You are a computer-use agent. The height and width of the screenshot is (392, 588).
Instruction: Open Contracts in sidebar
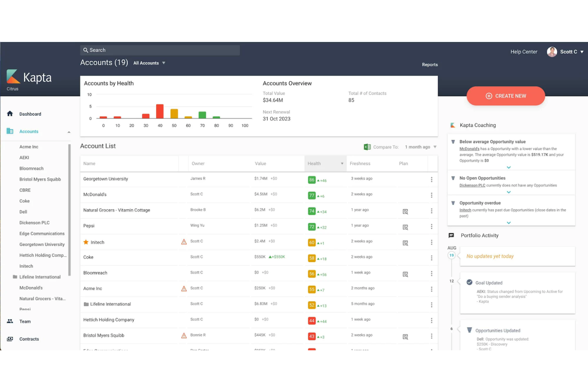coord(29,339)
